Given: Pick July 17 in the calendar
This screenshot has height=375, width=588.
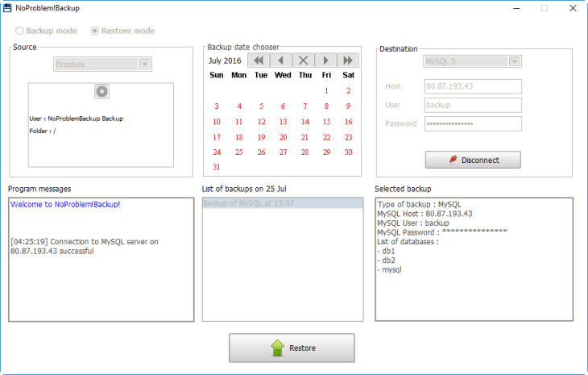Looking at the screenshot, I should pyautogui.click(x=217, y=137).
